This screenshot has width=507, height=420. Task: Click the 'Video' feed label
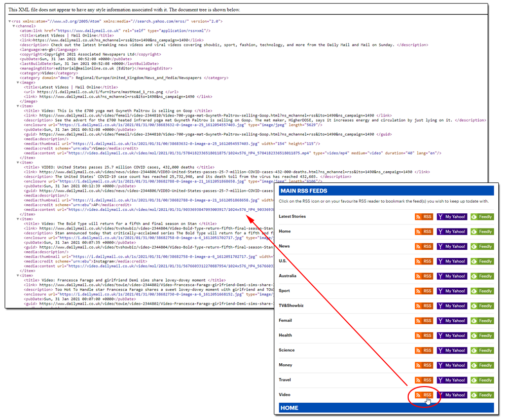[284, 395]
